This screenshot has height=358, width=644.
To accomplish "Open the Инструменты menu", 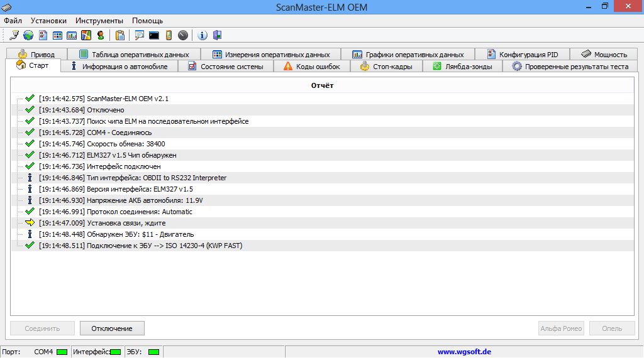I will click(99, 21).
